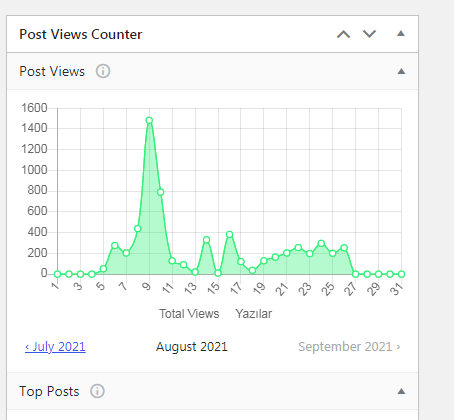Go to September 2021 stats

[349, 347]
